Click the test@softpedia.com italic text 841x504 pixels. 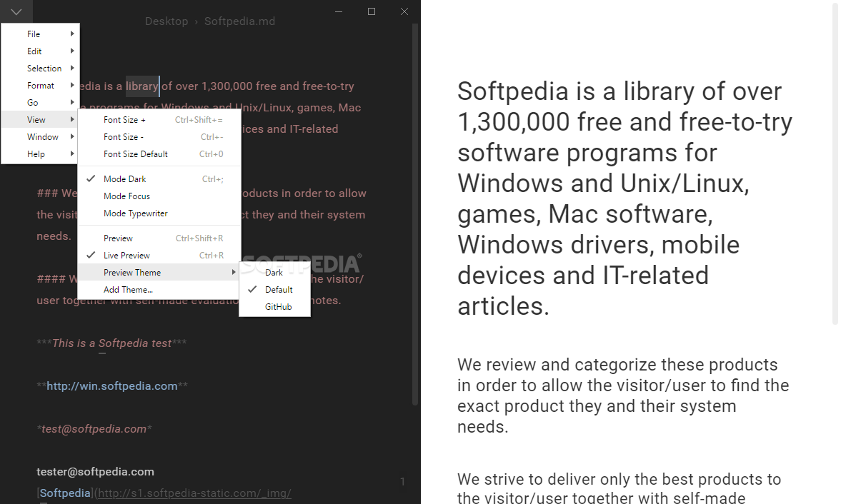click(94, 429)
